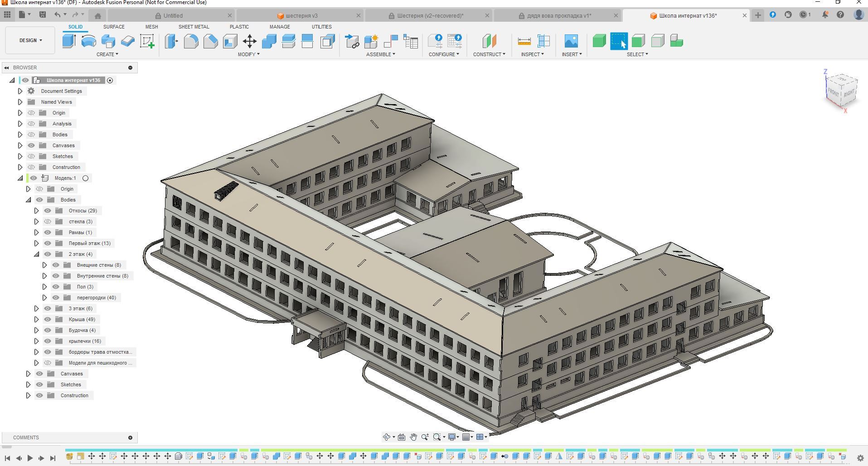Switch to the SHEET METAL tab
868x466 pixels.
(194, 27)
